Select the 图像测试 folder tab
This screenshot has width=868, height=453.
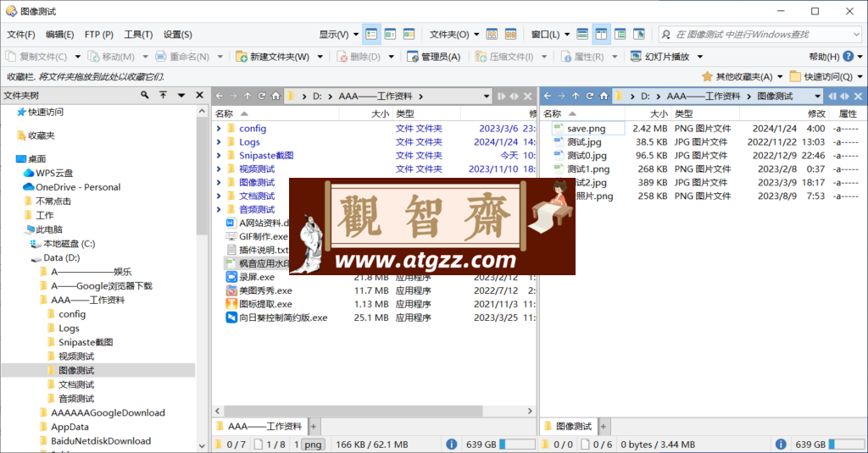569,427
